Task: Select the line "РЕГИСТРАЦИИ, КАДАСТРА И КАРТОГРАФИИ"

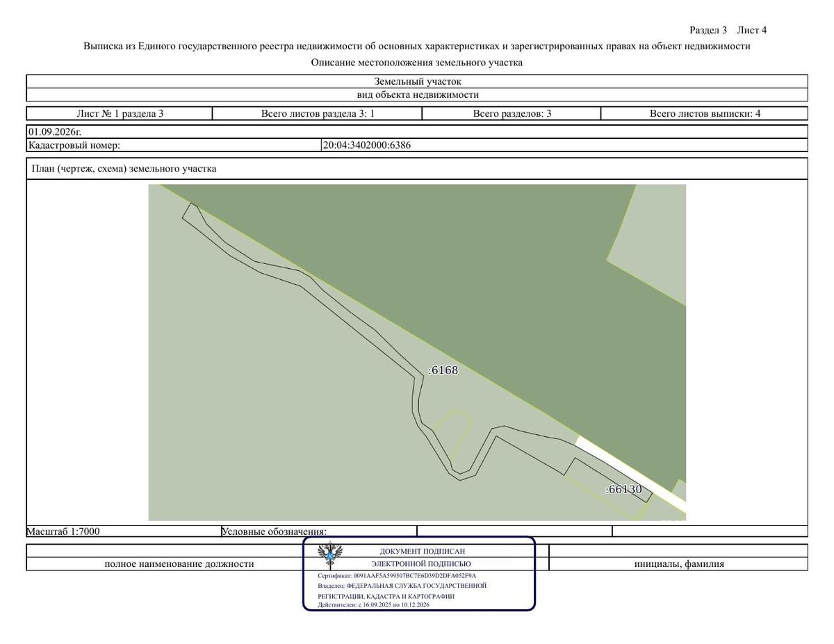Action: coord(386,596)
